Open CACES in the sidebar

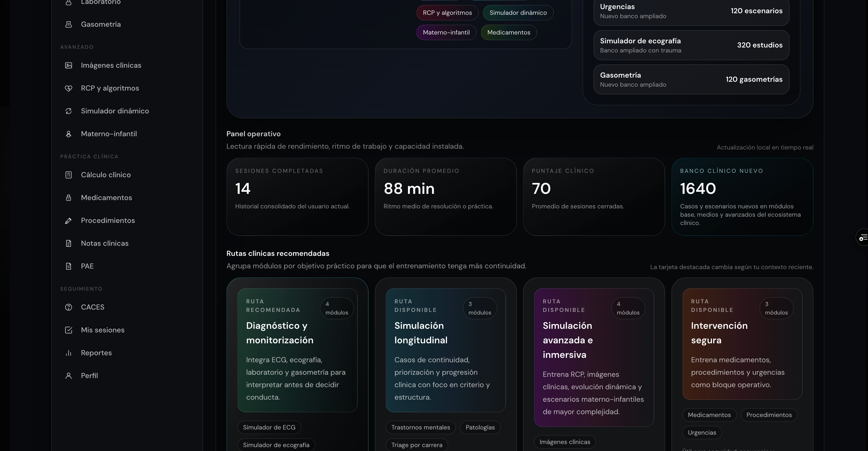pyautogui.click(x=127, y=307)
